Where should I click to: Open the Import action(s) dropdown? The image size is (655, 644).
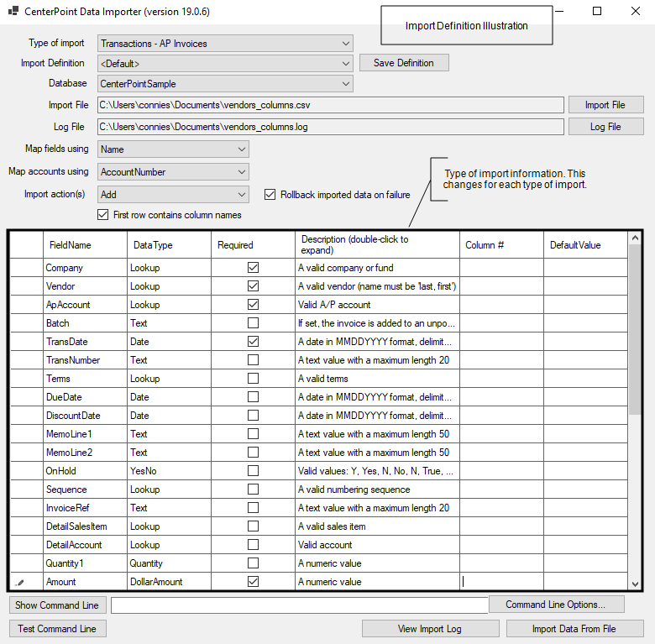point(173,194)
